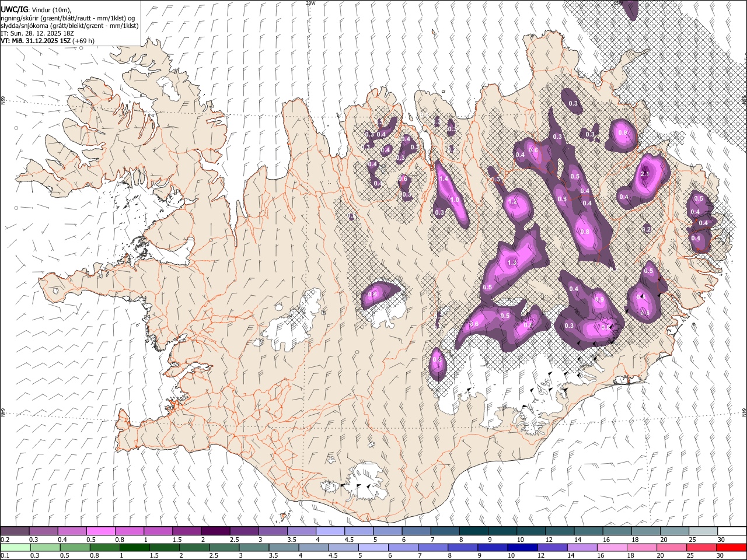
Task: Select the 'Vindur (10m),' header text
Action: (51, 10)
